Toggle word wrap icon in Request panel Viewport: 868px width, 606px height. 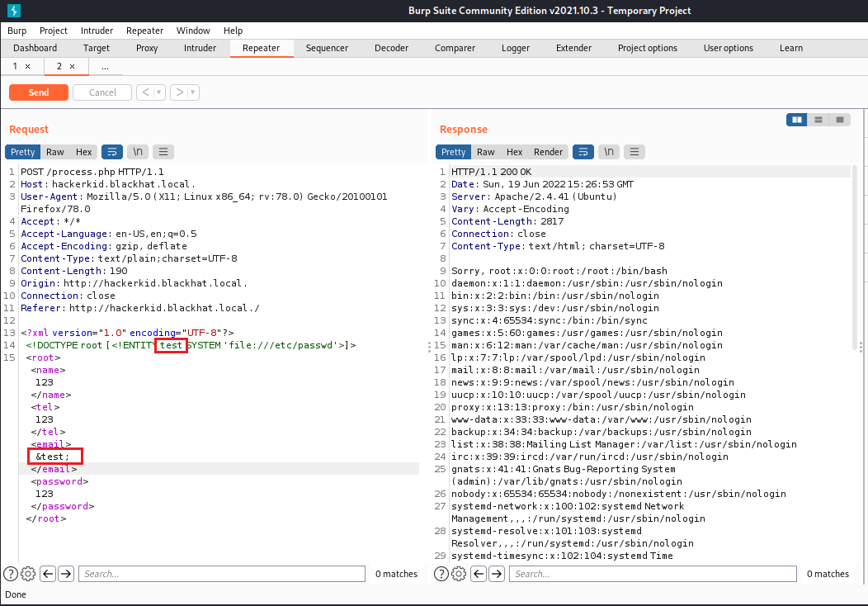coord(112,152)
